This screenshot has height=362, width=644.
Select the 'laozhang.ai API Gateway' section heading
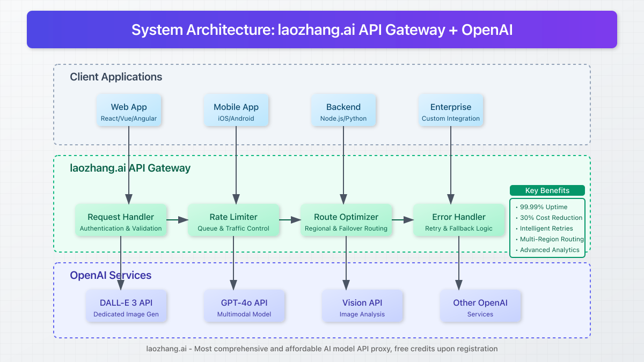(x=130, y=168)
